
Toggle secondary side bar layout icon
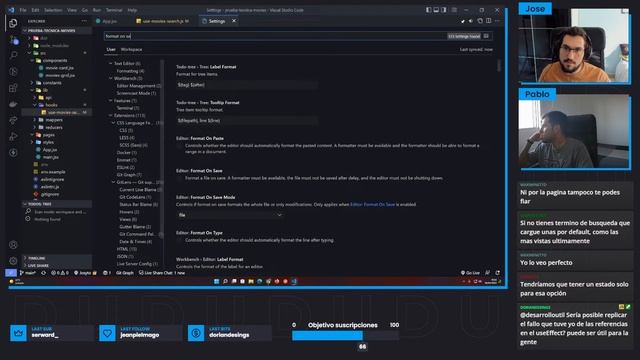(x=444, y=10)
